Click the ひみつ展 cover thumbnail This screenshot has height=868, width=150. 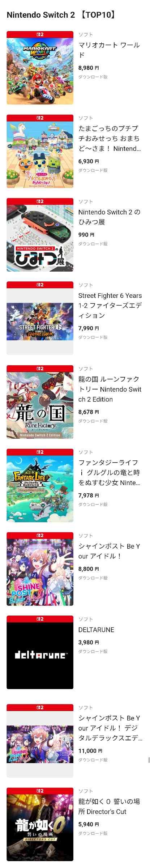[x=40, y=235]
